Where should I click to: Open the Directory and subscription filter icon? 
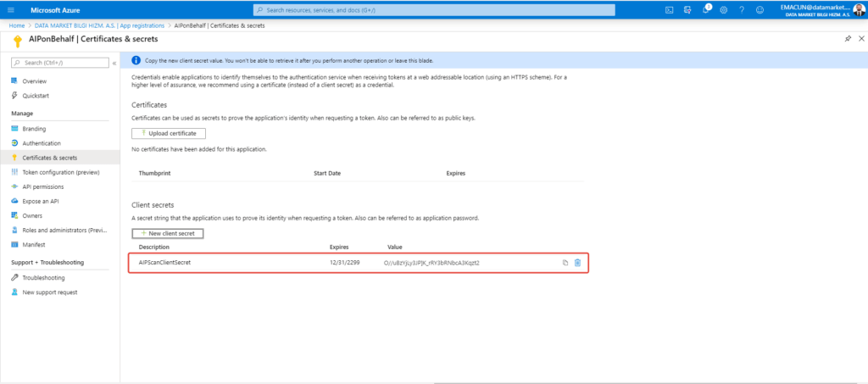coord(687,10)
